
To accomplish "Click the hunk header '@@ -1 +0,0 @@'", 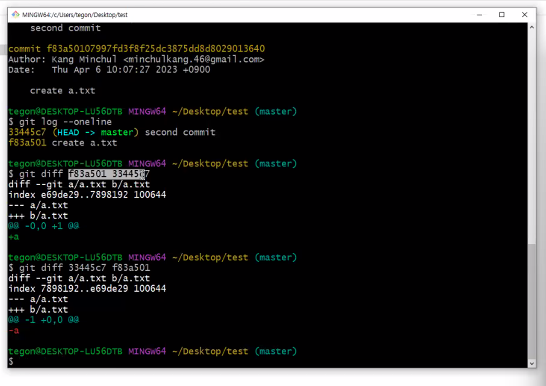I will [44, 320].
